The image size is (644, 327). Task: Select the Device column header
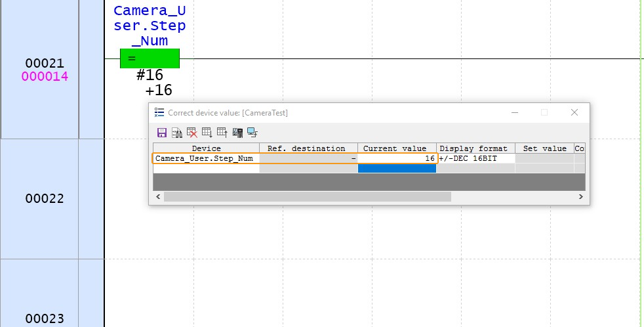pos(206,148)
